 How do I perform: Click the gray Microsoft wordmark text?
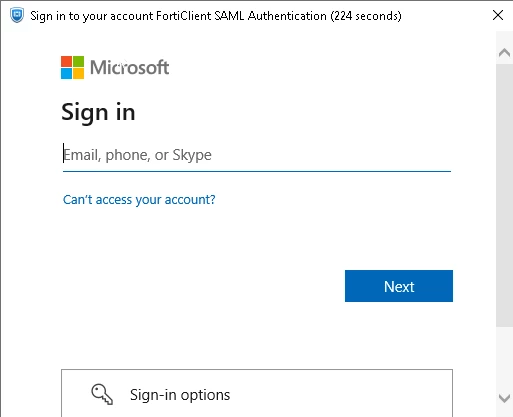tap(130, 67)
